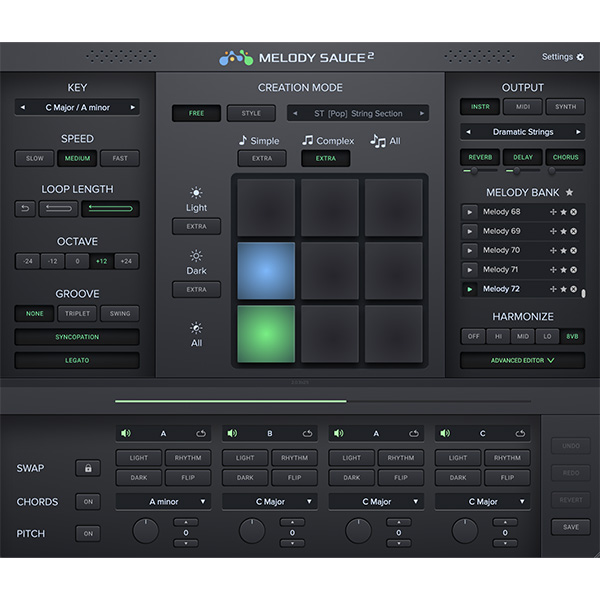Switch Creation Mode to STYLE
The height and width of the screenshot is (600, 600).
tap(251, 113)
